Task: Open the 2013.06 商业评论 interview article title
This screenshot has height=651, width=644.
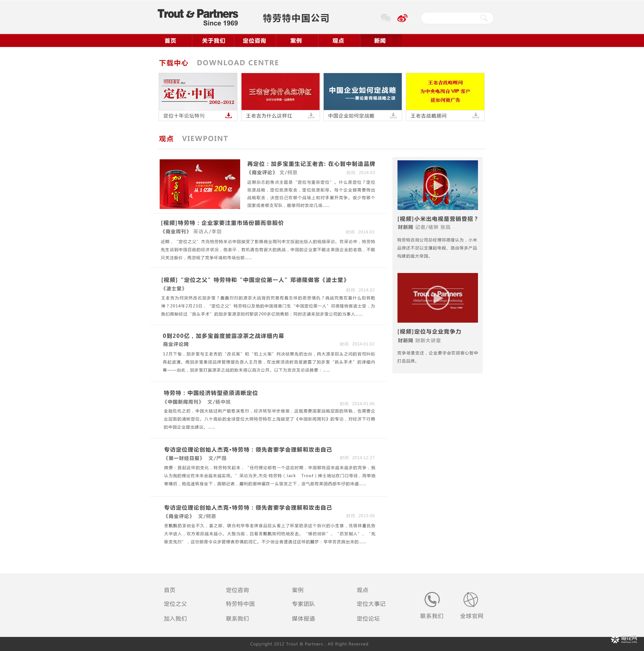Action: pos(248,507)
